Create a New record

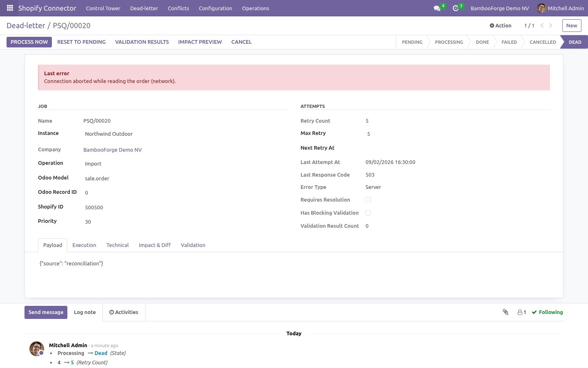point(572,25)
